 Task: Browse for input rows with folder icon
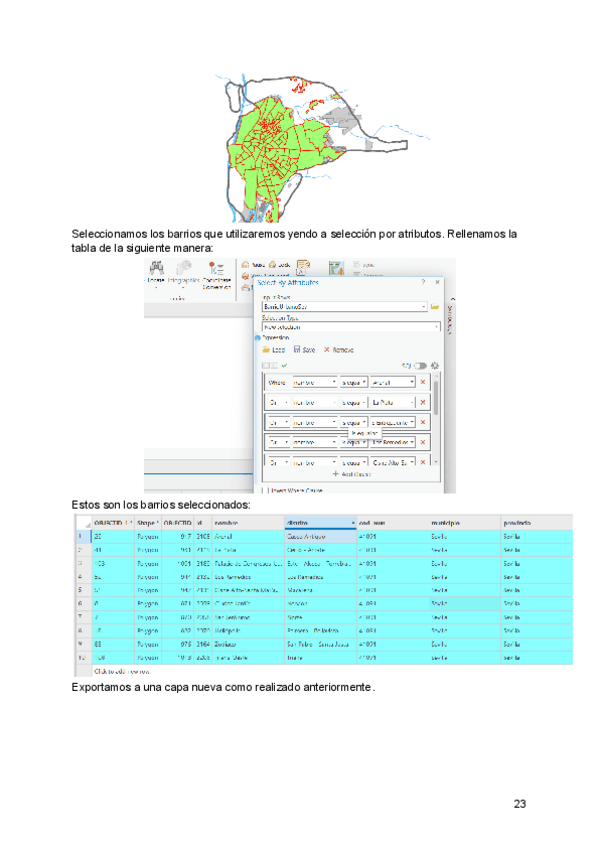[x=436, y=307]
